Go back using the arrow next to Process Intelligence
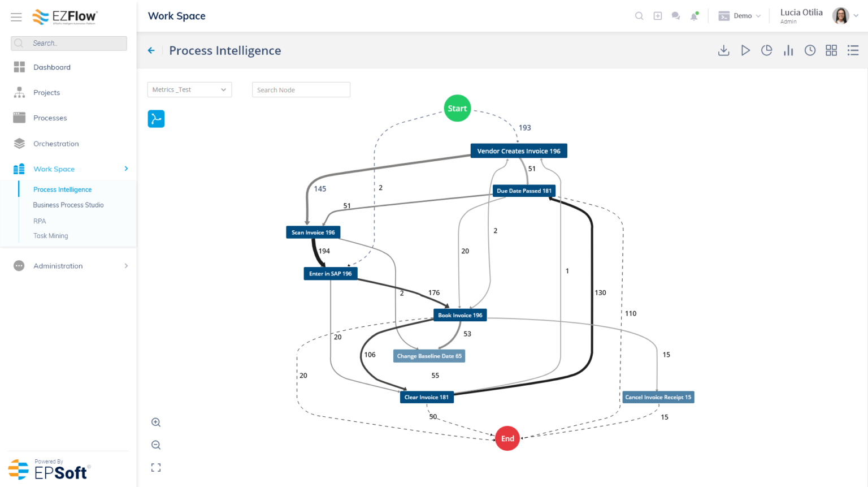Image resolution: width=868 pixels, height=487 pixels. pyautogui.click(x=151, y=50)
